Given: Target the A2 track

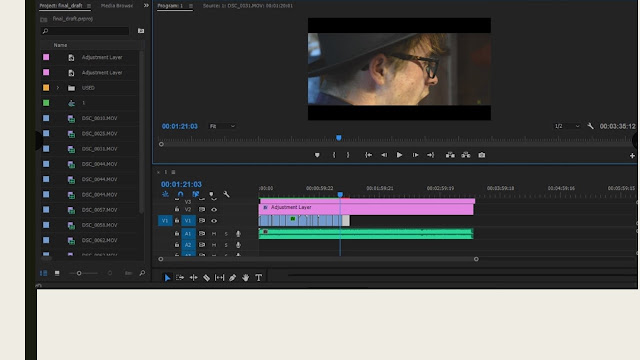Looking at the screenshot, I should coord(188,245).
